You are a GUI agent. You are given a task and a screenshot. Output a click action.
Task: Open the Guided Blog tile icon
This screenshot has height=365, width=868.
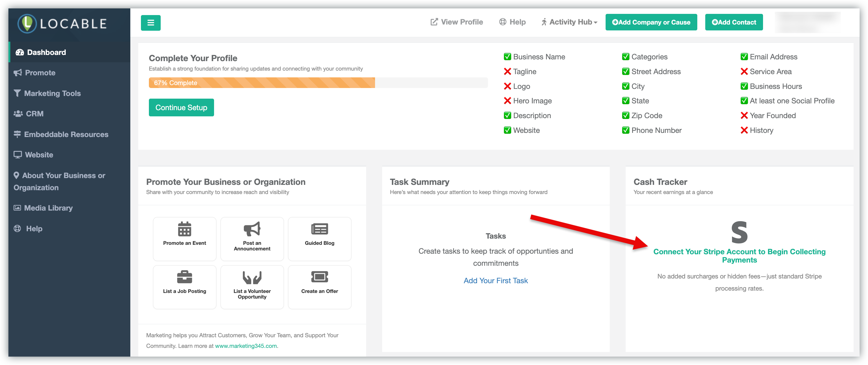[x=319, y=229]
